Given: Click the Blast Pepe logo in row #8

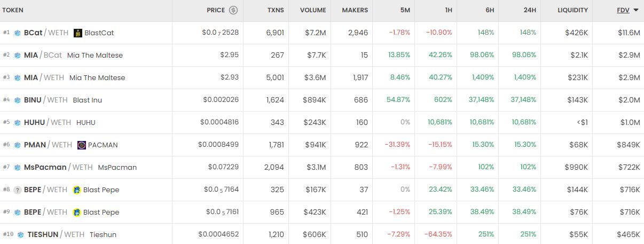Looking at the screenshot, I should (77, 190).
